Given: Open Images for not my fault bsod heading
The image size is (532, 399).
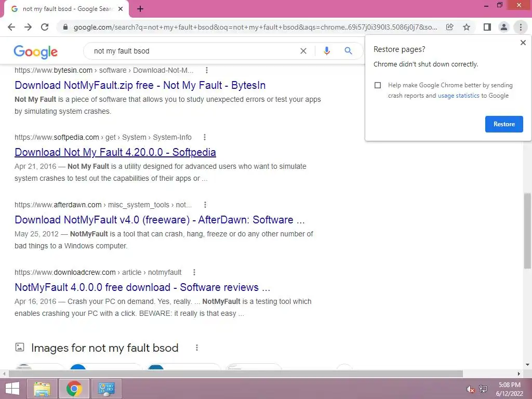Looking at the screenshot, I should [x=104, y=348].
